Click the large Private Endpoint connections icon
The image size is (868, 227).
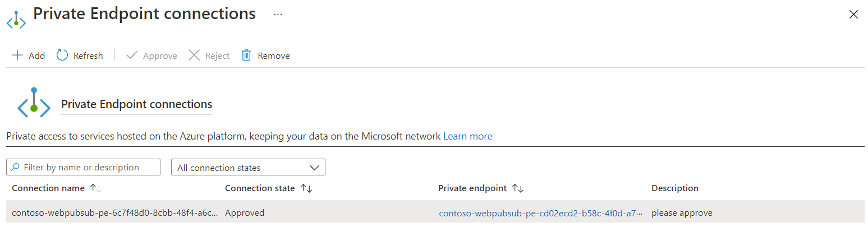34,103
